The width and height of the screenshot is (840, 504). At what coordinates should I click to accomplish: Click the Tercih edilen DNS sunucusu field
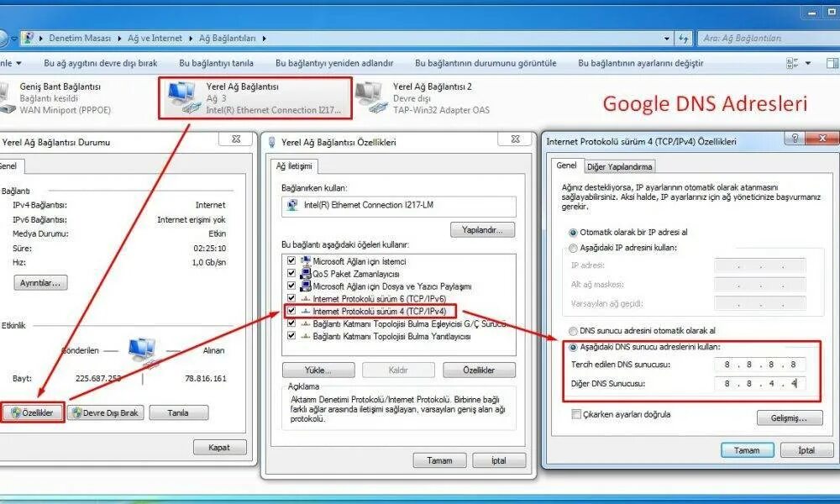pyautogui.click(x=759, y=365)
